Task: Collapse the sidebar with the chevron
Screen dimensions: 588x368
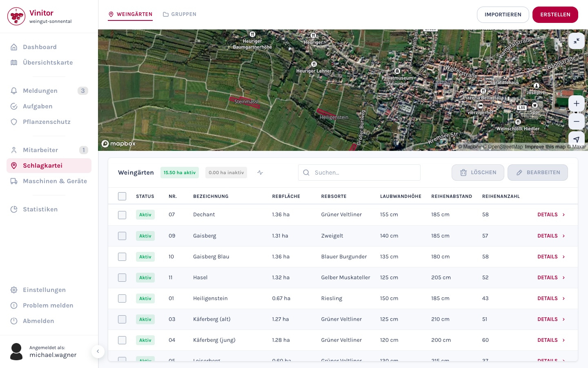Action: click(x=98, y=351)
